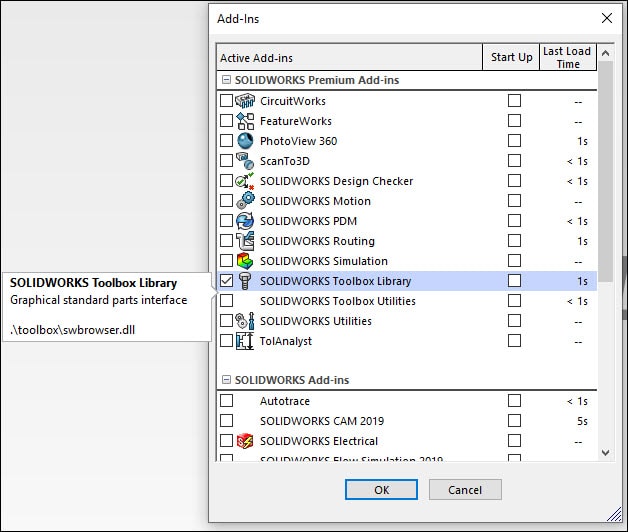This screenshot has width=628, height=532.
Task: Enable SOLIDWORKS Design Checker active checkbox
Action: [x=226, y=181]
